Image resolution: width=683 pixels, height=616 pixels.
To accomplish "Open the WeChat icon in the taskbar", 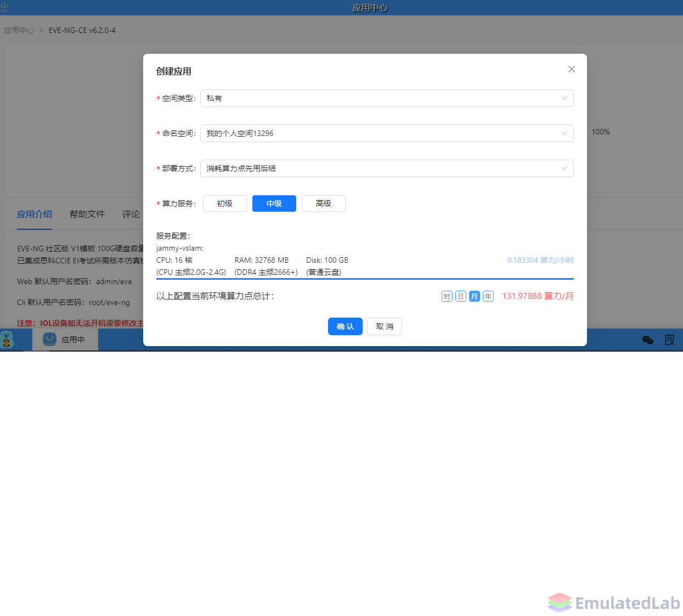I will [x=648, y=340].
